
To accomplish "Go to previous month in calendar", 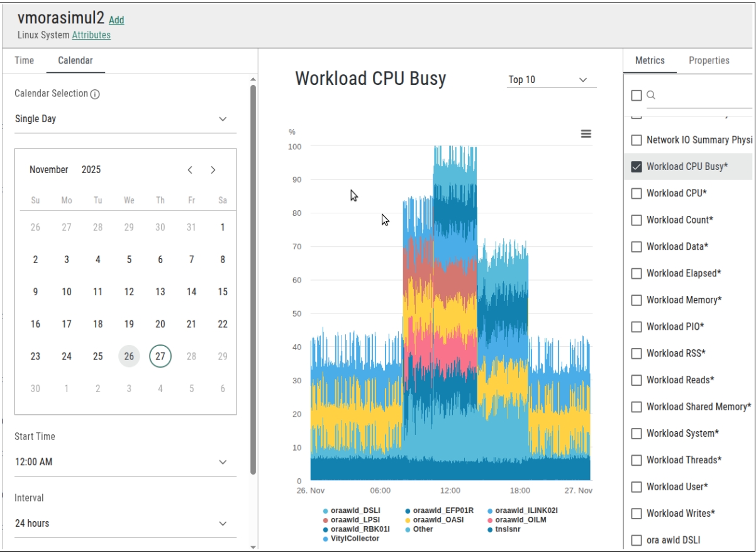I will click(190, 170).
